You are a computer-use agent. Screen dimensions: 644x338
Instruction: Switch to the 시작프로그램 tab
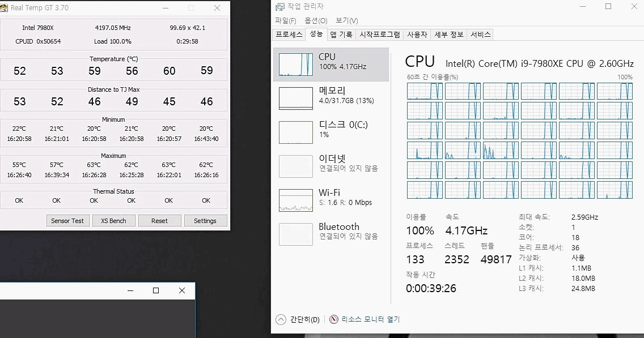tap(379, 35)
